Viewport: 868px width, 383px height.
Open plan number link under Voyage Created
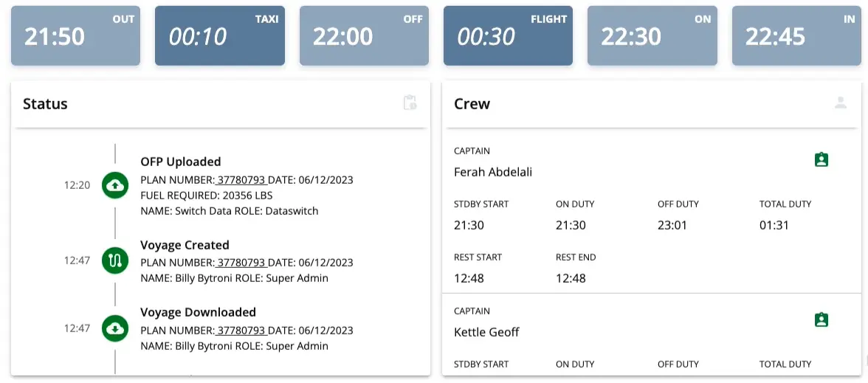241,263
